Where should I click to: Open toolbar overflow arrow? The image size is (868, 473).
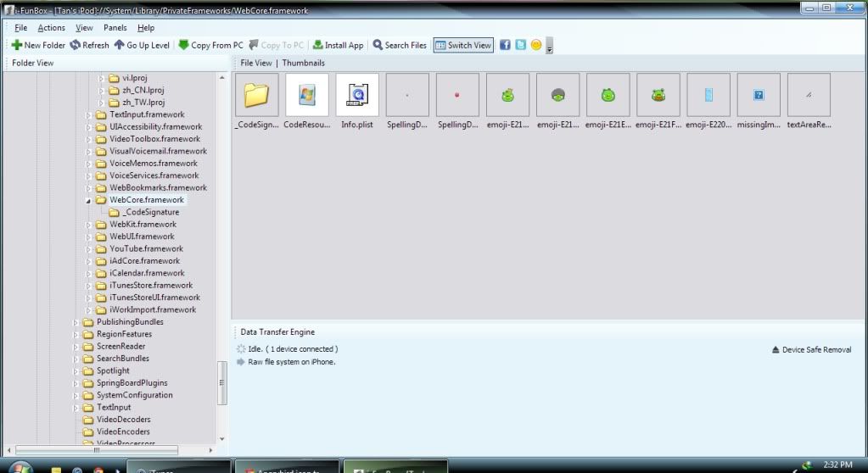point(549,47)
